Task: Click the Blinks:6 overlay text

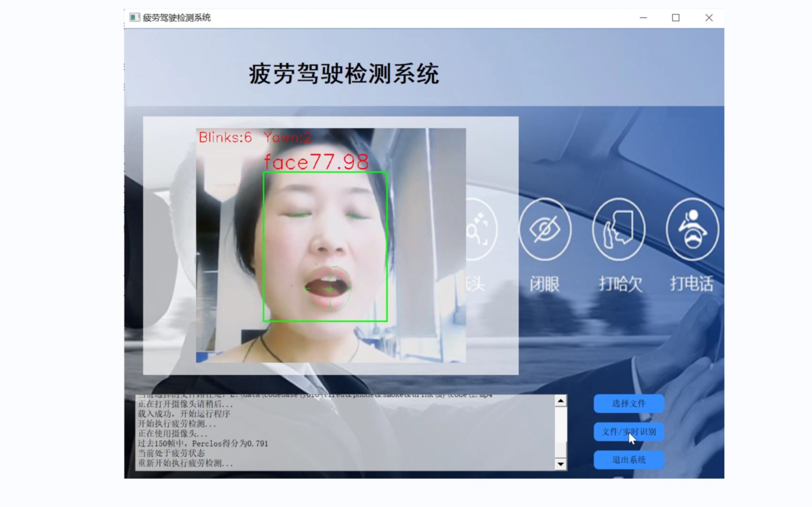Action: click(225, 137)
